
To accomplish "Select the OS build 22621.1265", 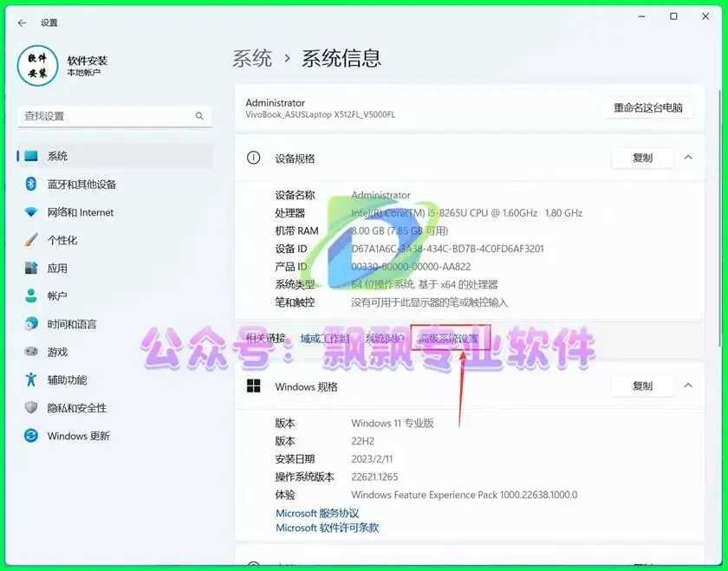I will click(x=374, y=477).
